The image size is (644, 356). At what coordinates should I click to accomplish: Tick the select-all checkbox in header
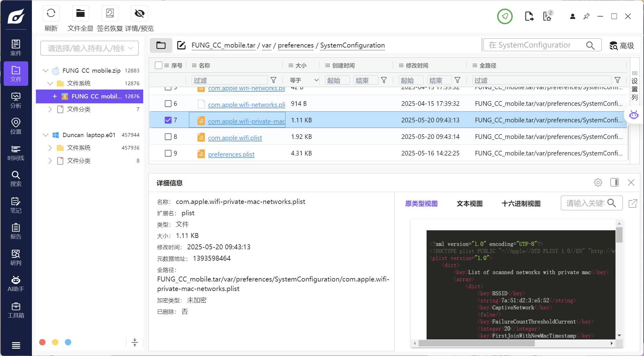tap(158, 65)
